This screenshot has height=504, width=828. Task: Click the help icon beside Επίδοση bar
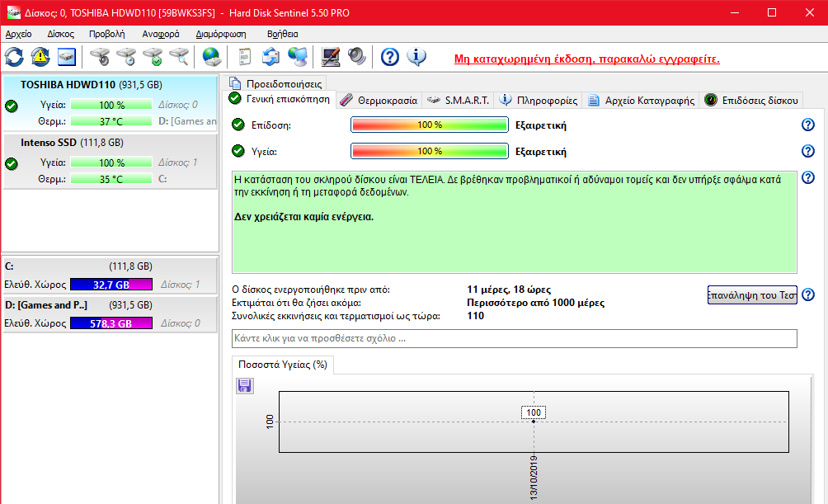pos(808,125)
